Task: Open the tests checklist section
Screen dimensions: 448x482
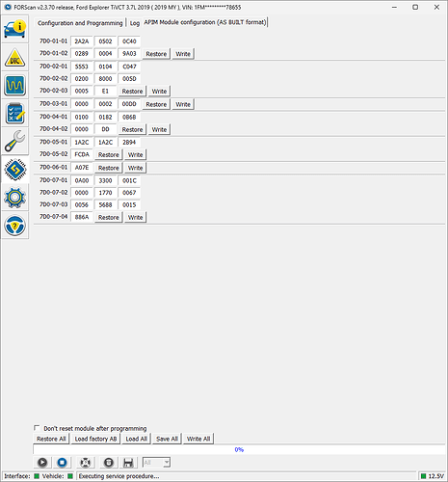Action: [14, 113]
